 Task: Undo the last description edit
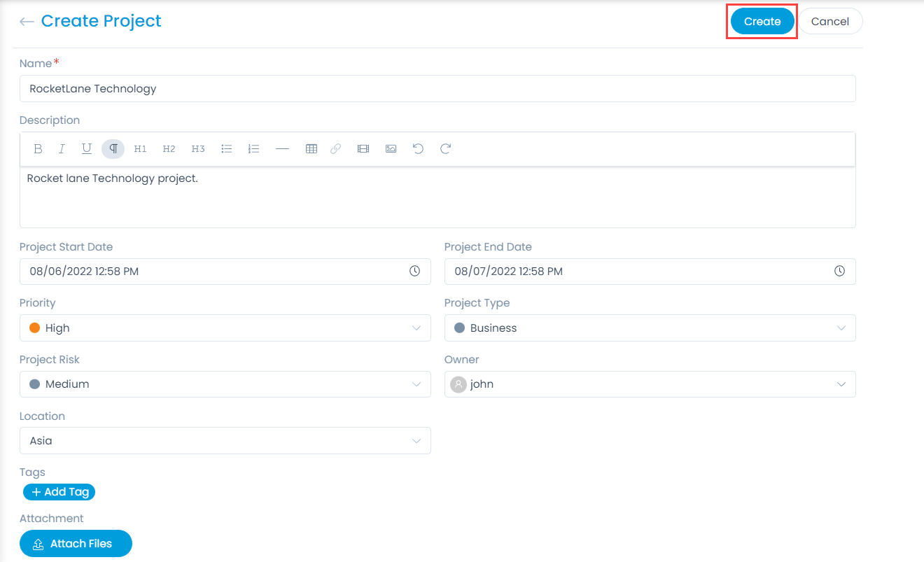pos(418,148)
